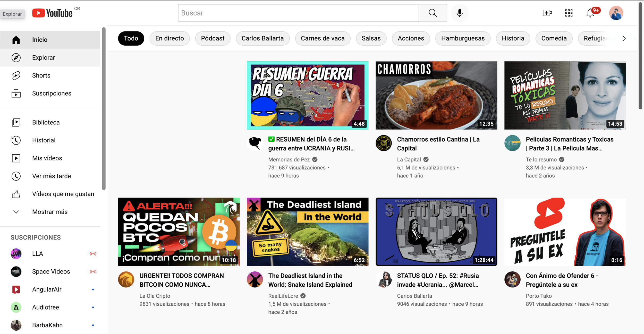This screenshot has width=644, height=334.
Task: Click the magnifying glass search button
Action: tap(433, 13)
